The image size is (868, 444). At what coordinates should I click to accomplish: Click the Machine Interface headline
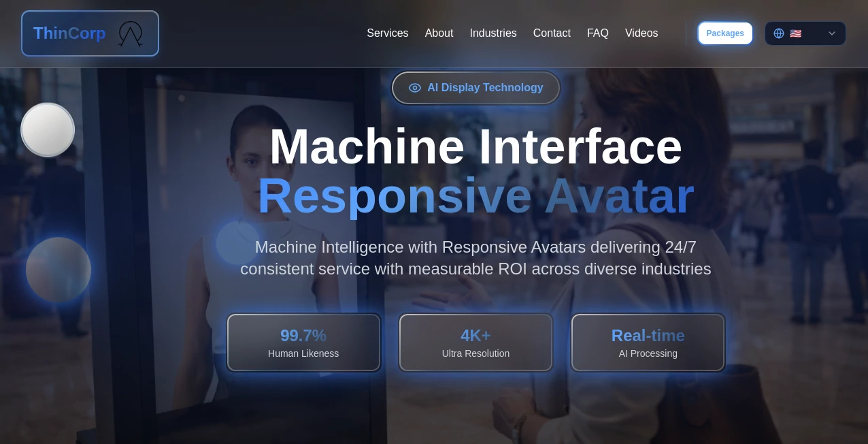[x=475, y=146]
